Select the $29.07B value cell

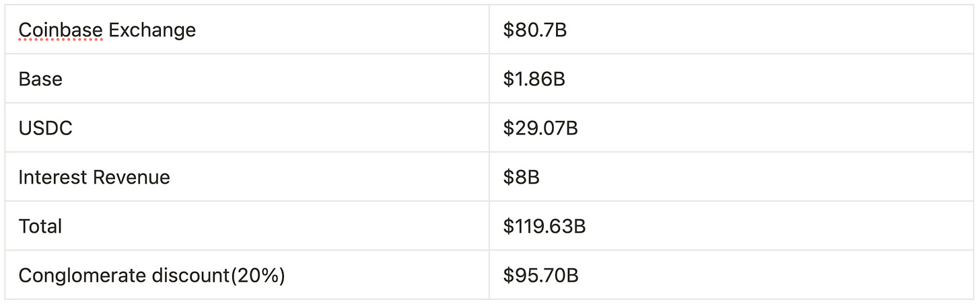point(732,128)
